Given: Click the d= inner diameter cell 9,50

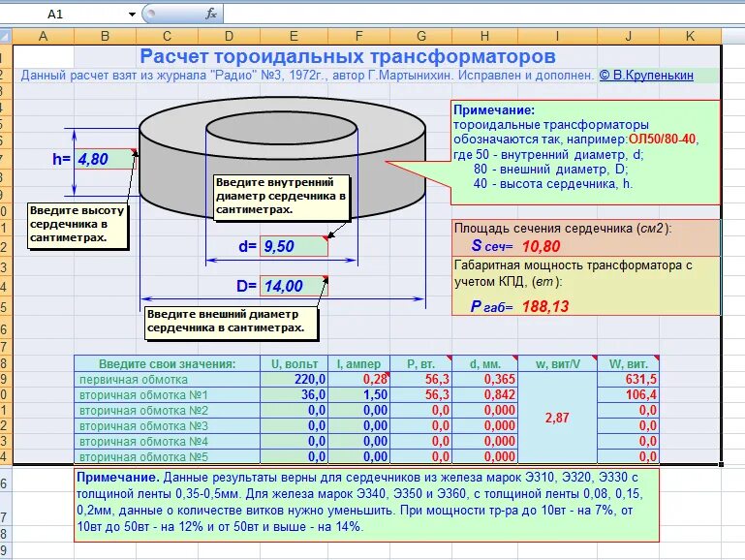Looking at the screenshot, I should [x=294, y=246].
